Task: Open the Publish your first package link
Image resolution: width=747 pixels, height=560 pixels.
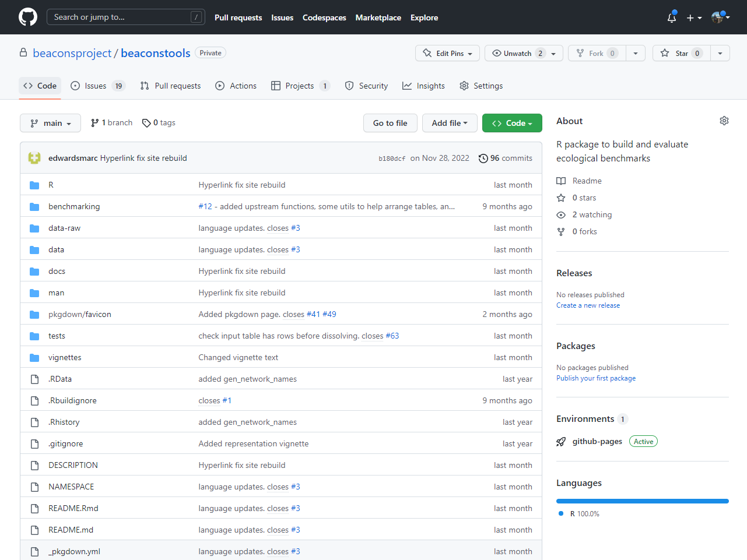Action: pos(596,378)
